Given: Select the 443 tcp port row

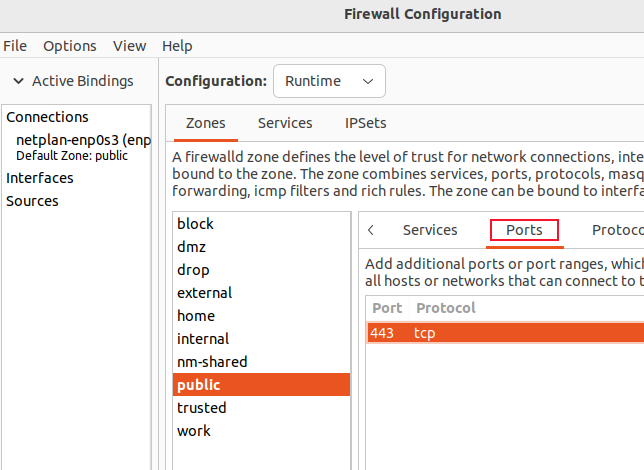Looking at the screenshot, I should pos(500,333).
